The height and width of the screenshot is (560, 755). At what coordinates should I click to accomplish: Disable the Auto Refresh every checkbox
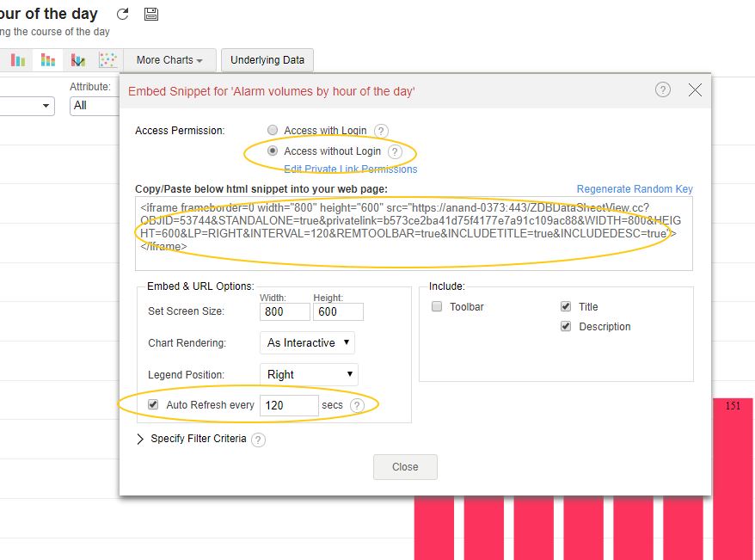pyautogui.click(x=153, y=404)
